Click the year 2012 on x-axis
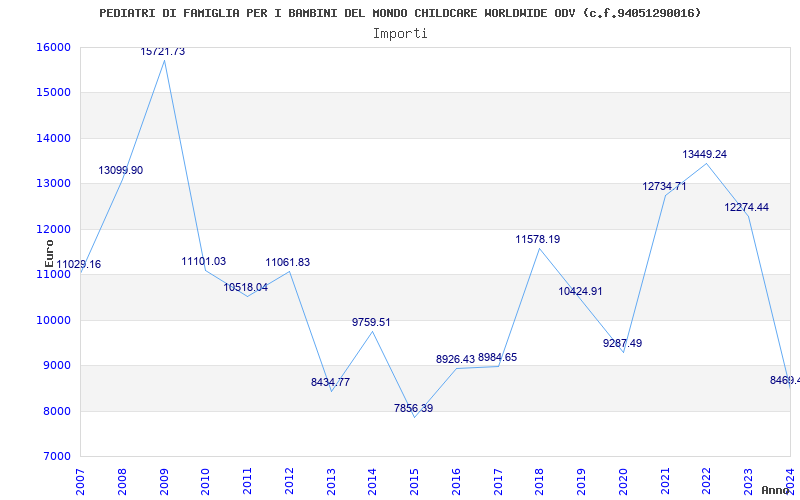 point(289,481)
